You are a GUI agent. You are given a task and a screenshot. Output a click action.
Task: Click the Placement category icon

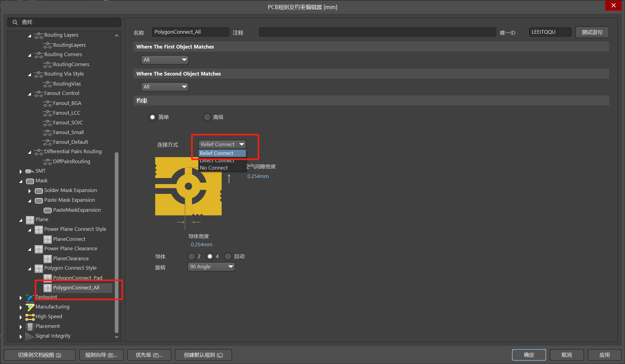(30, 326)
